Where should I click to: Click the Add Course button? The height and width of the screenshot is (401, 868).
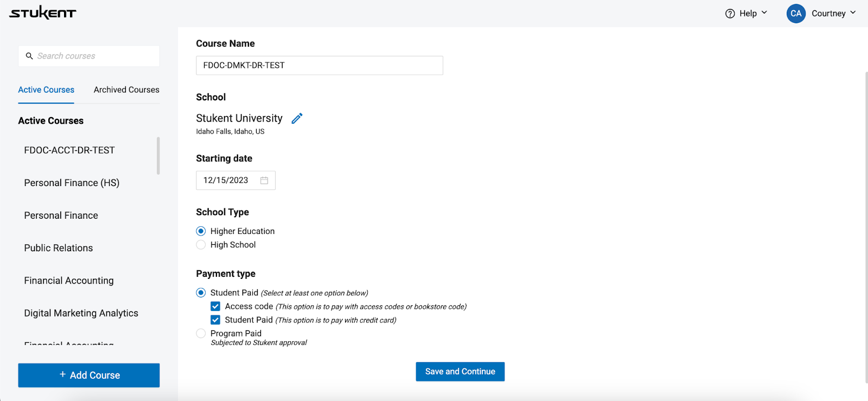89,375
